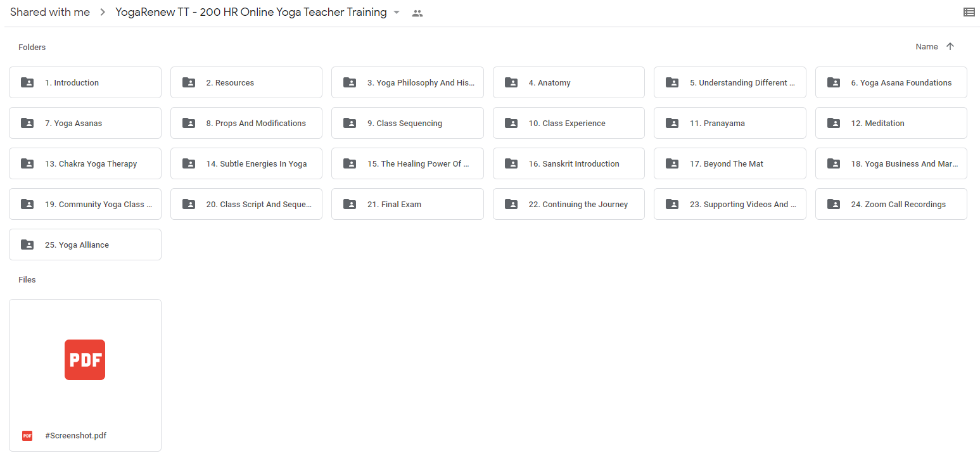Select '13. Chakra Yoga Therapy' folder name
The image size is (980, 458).
pos(91,164)
